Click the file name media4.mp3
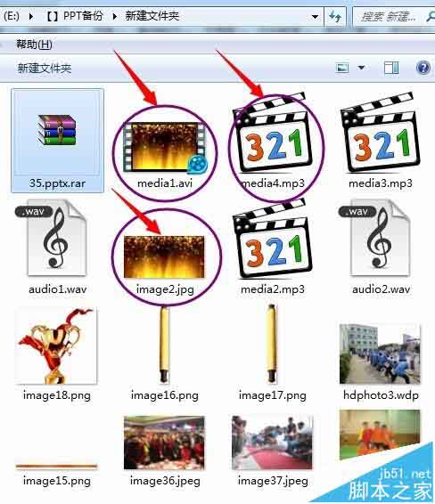The image size is (435, 504). pyautogui.click(x=273, y=183)
